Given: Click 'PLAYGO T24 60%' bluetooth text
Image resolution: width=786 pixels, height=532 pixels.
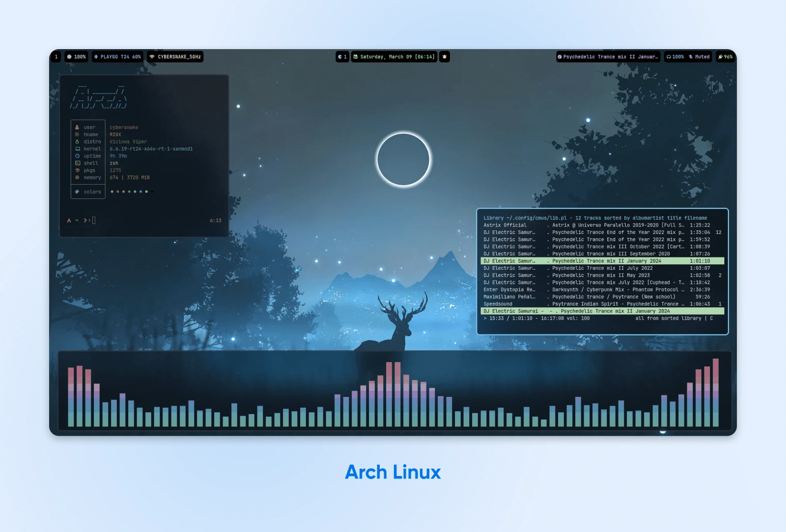Looking at the screenshot, I should (120, 57).
